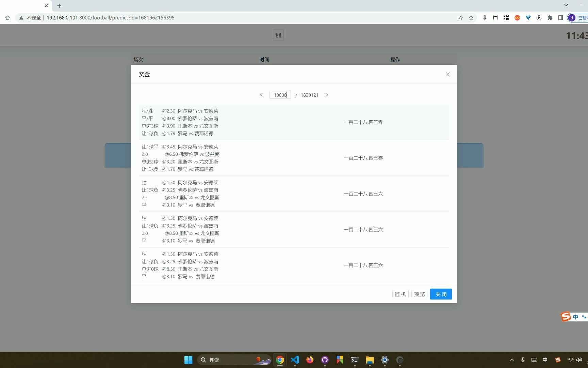Click the 时间 column header behind the dialog
This screenshot has width=588, height=368.
(x=264, y=60)
